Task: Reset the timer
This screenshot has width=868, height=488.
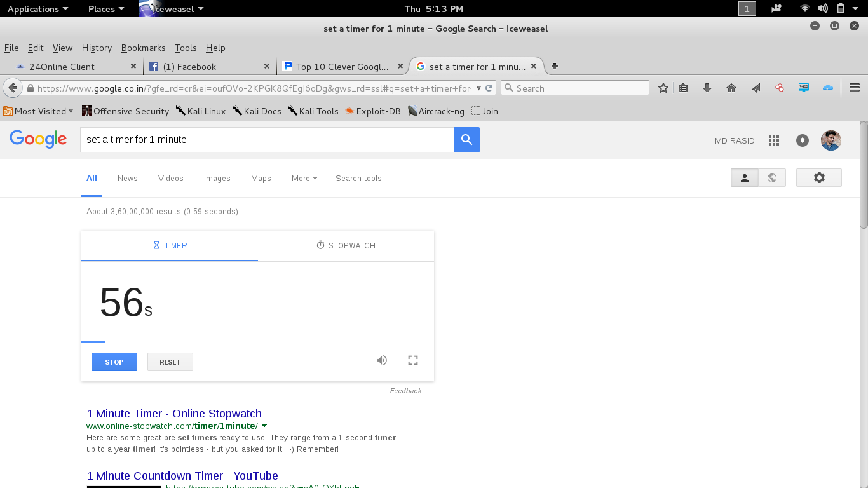Action: point(170,362)
